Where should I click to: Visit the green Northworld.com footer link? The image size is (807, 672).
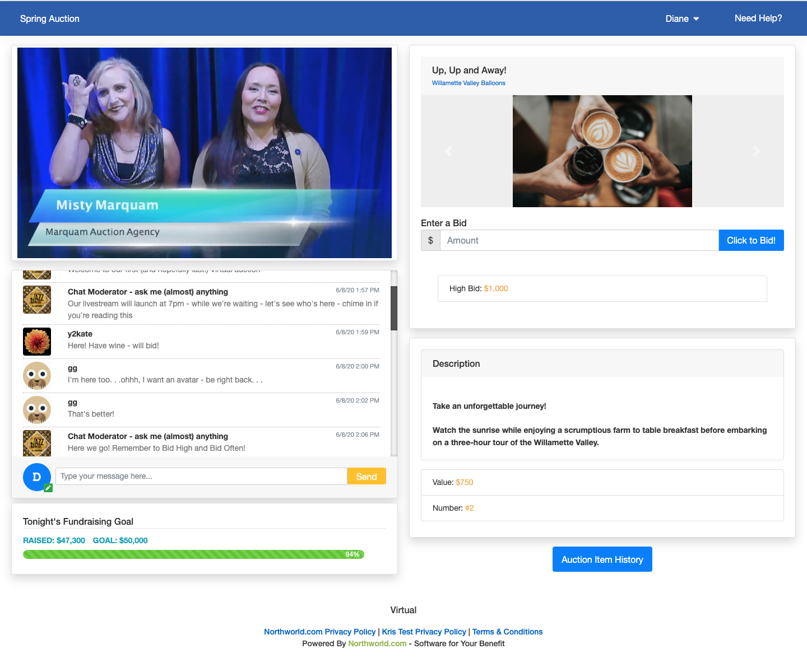[377, 643]
